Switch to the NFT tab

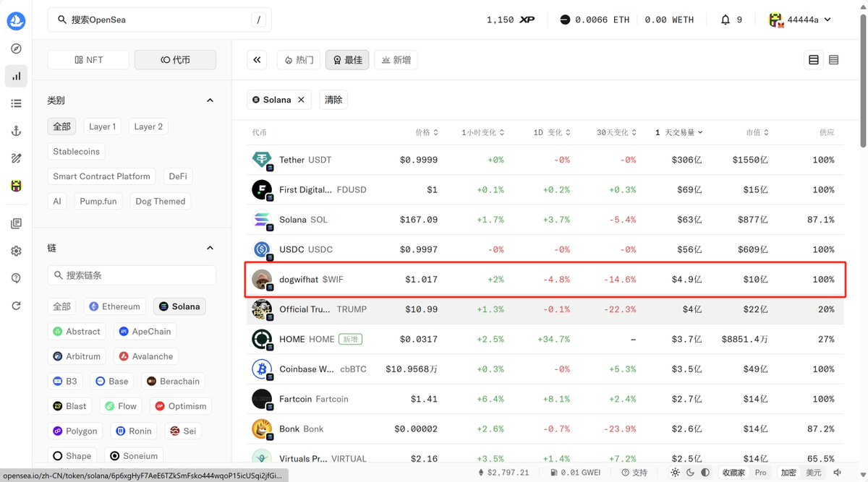(x=88, y=60)
